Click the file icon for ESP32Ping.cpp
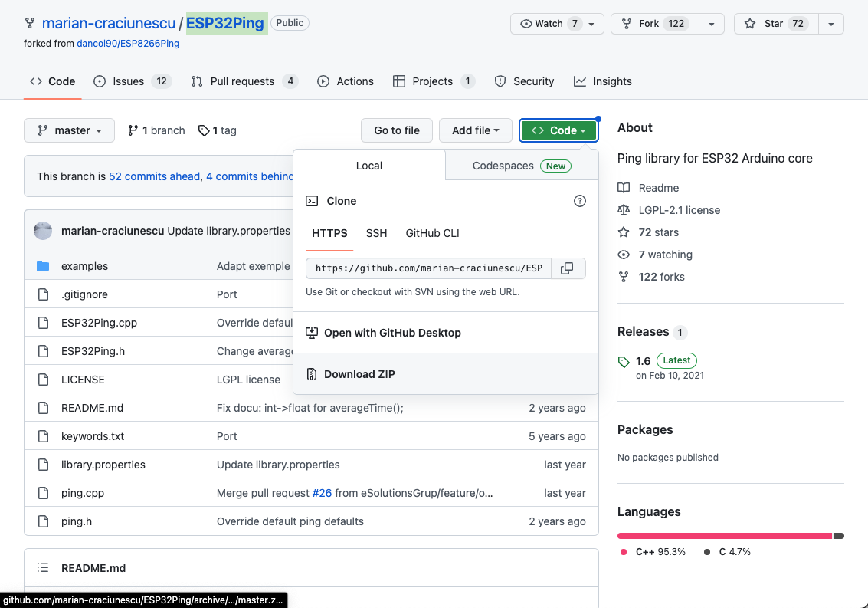 pyautogui.click(x=43, y=323)
